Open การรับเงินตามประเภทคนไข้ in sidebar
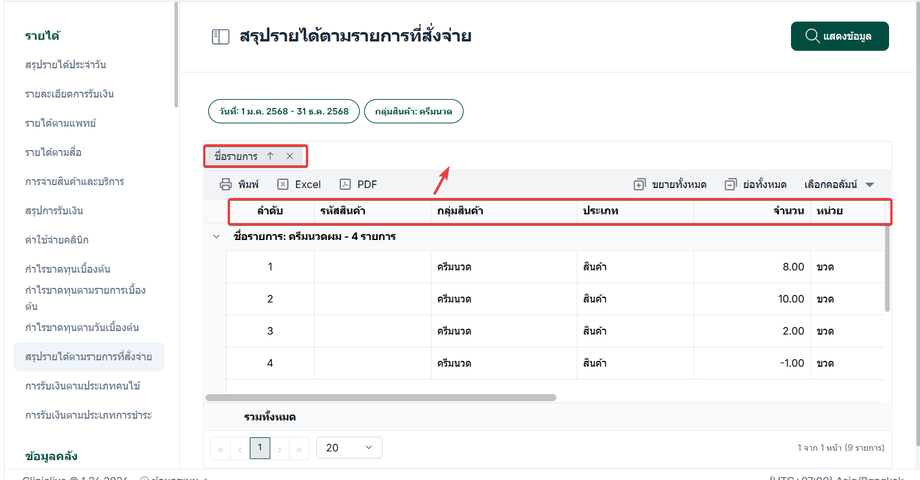 pos(83,386)
